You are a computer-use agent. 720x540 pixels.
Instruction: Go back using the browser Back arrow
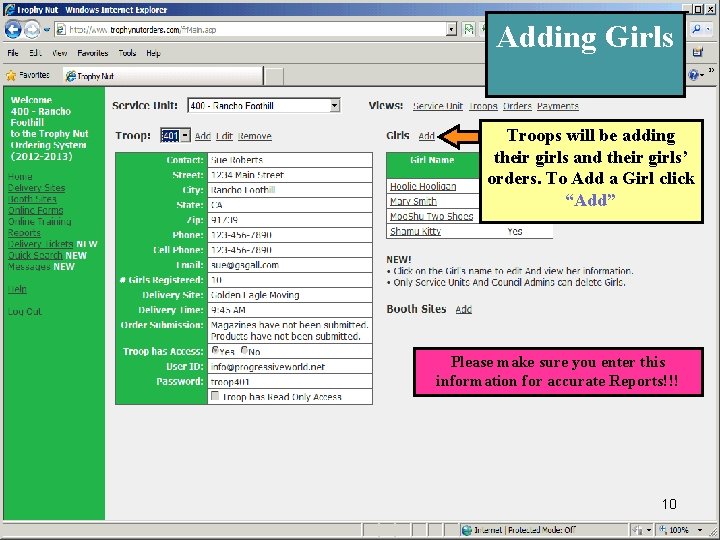12,30
